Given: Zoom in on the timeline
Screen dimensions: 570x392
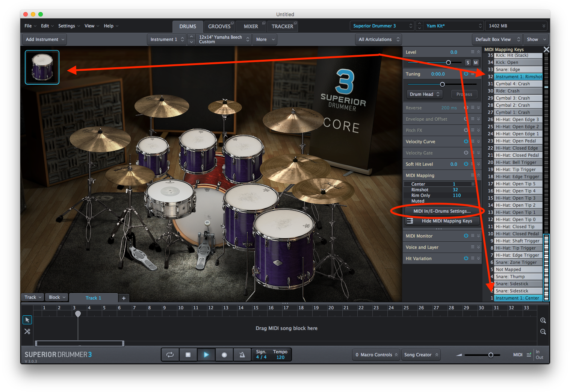Looking at the screenshot, I should point(543,321).
